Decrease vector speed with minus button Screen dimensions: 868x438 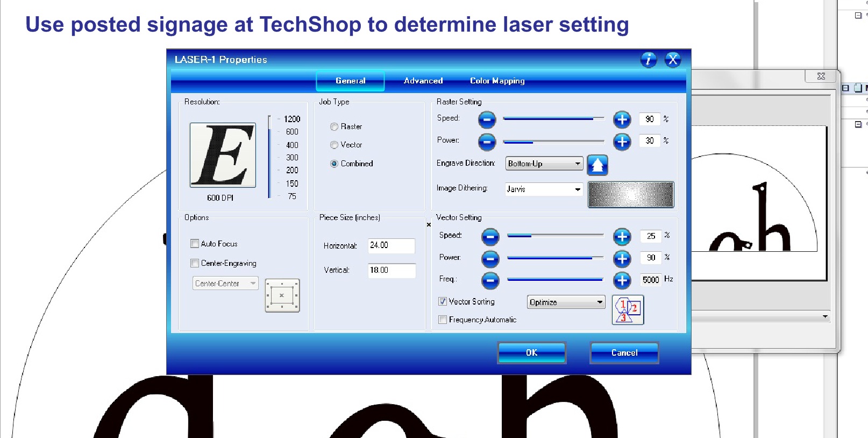pos(490,237)
